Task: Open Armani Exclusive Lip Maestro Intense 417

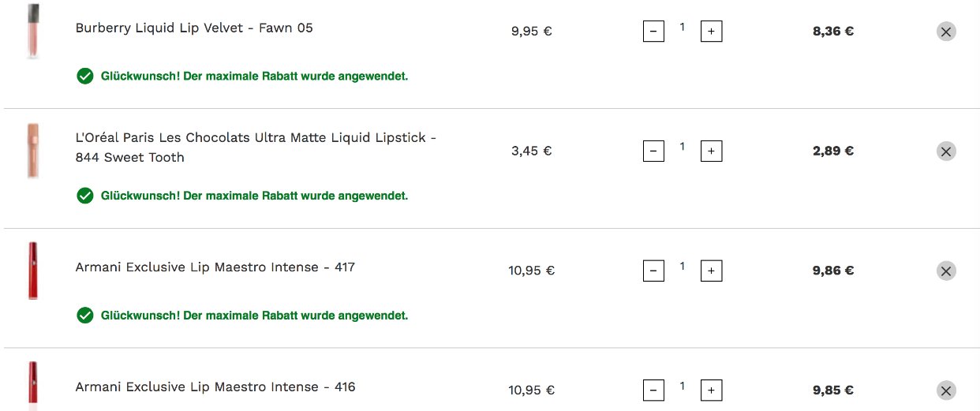Action: (x=215, y=267)
